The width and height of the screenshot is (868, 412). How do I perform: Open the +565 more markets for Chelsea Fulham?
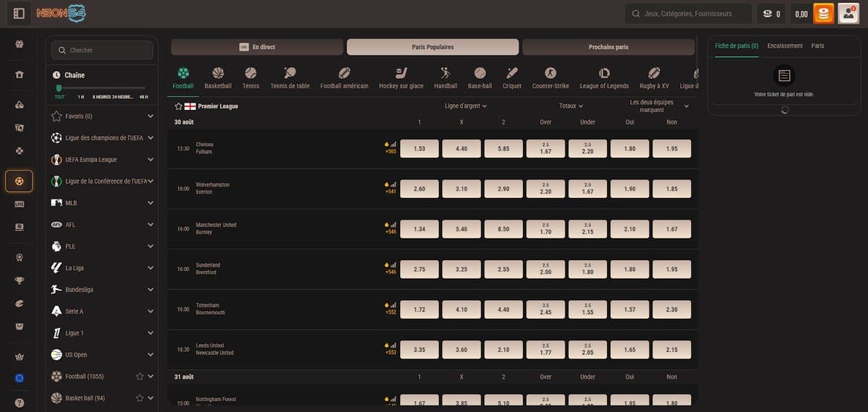(391, 152)
